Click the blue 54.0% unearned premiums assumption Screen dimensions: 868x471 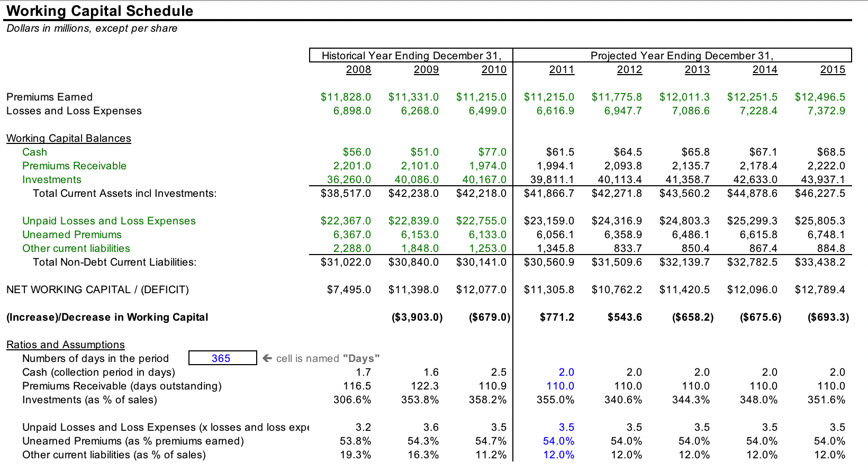[558, 441]
